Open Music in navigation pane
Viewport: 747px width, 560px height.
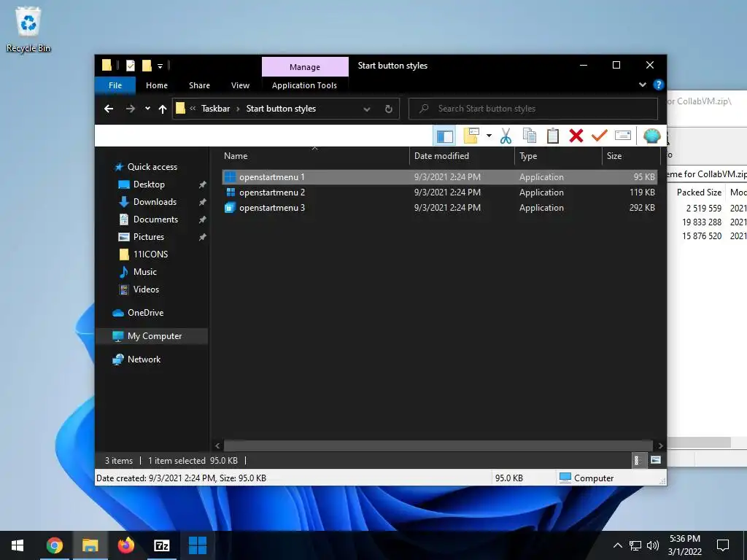(144, 271)
